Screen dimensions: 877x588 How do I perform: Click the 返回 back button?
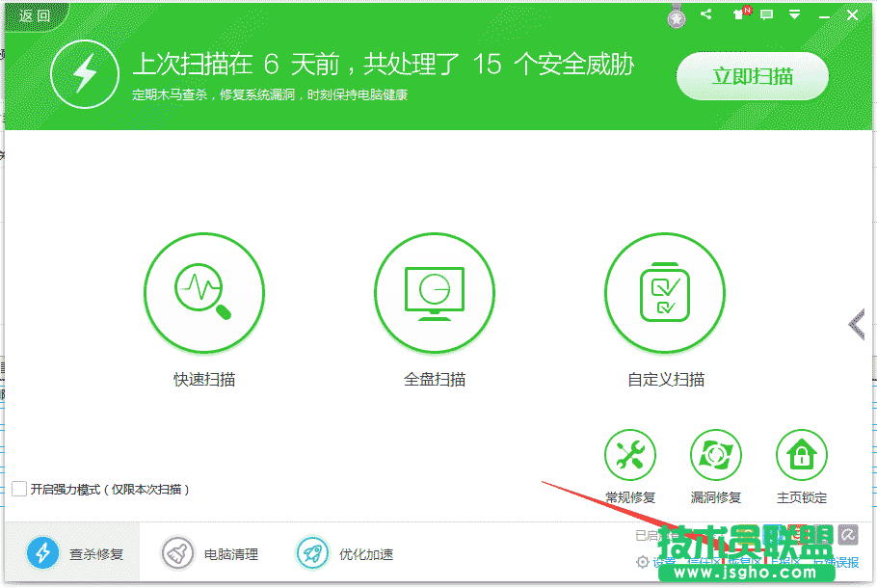32,14
